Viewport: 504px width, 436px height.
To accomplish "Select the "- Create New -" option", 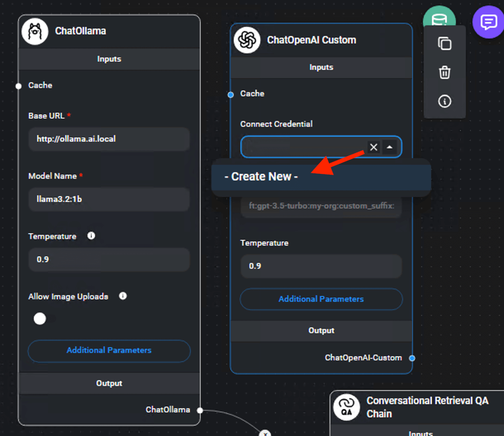I will pos(261,177).
